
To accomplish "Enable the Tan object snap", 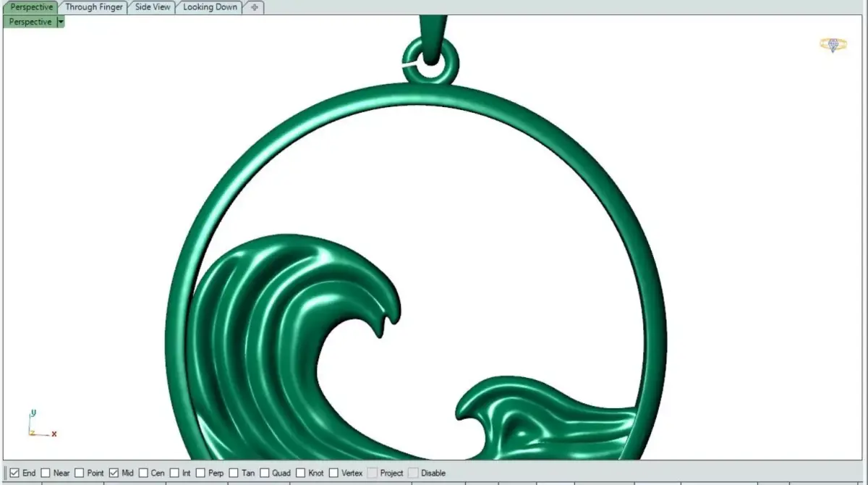I will [x=234, y=473].
